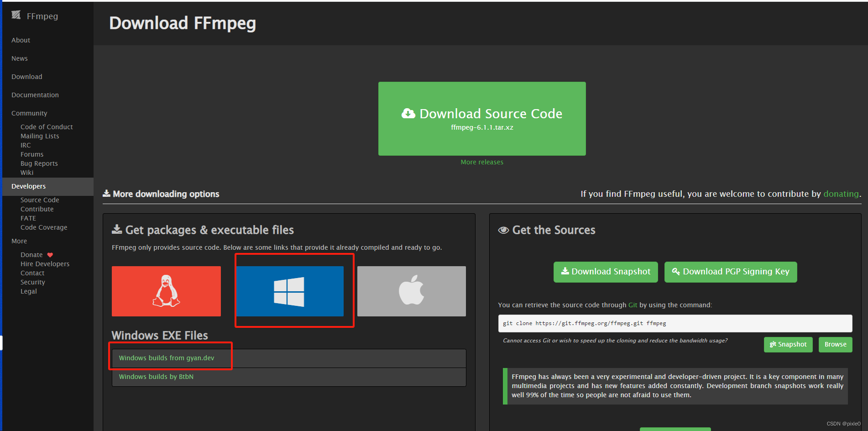
Task: Open Legal in the sidebar
Action: [29, 291]
